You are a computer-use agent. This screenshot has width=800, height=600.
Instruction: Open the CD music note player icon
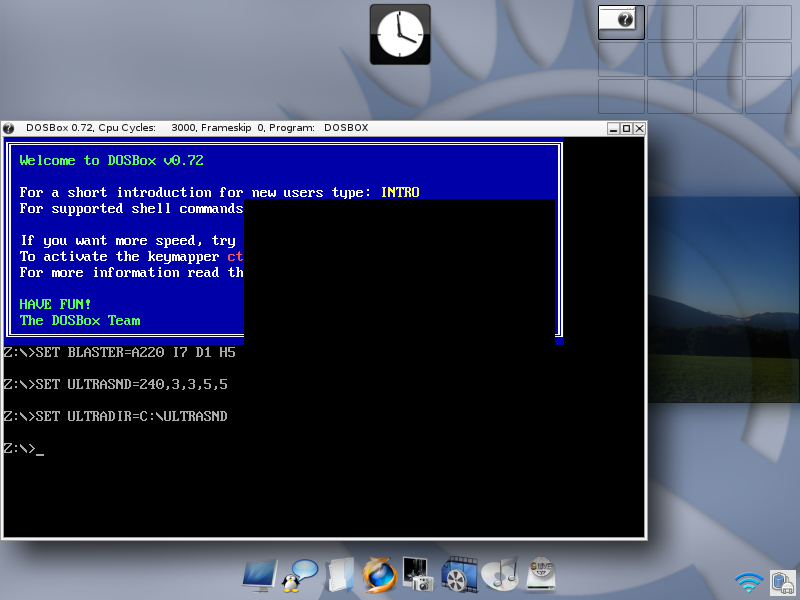coord(499,574)
